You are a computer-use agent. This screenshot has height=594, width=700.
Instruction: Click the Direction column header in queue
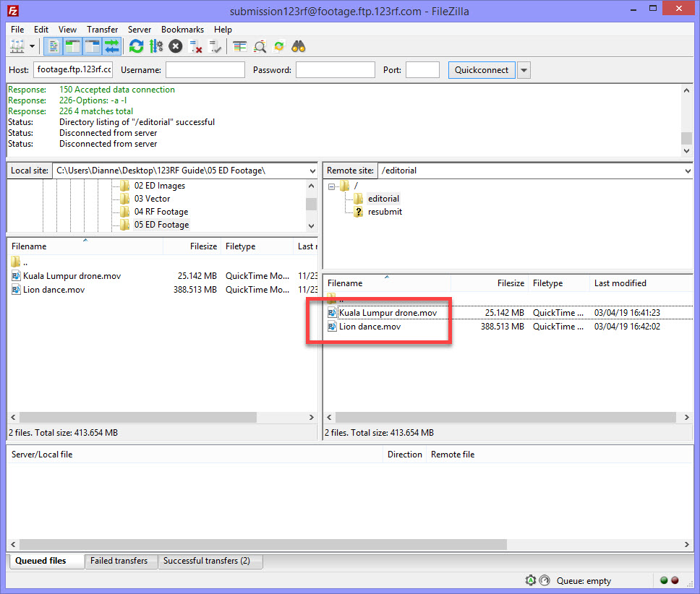click(404, 454)
